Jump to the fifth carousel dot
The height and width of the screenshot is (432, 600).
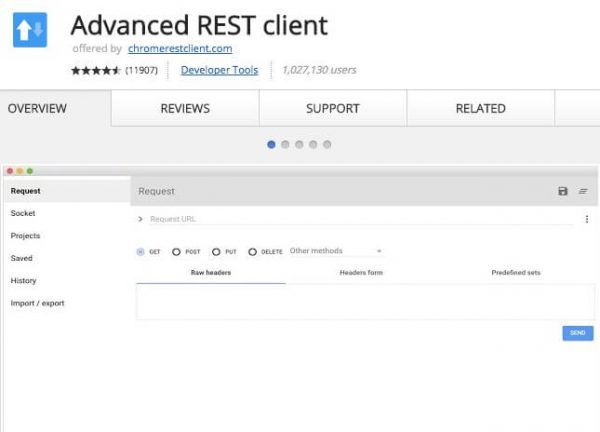(327, 145)
